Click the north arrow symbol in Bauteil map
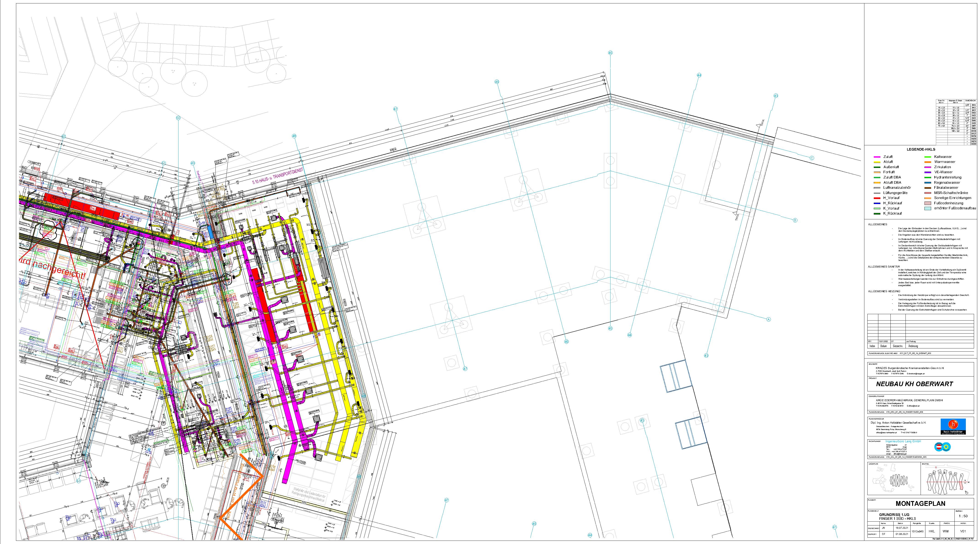Viewport: 980px width, 544px height. tap(966, 492)
